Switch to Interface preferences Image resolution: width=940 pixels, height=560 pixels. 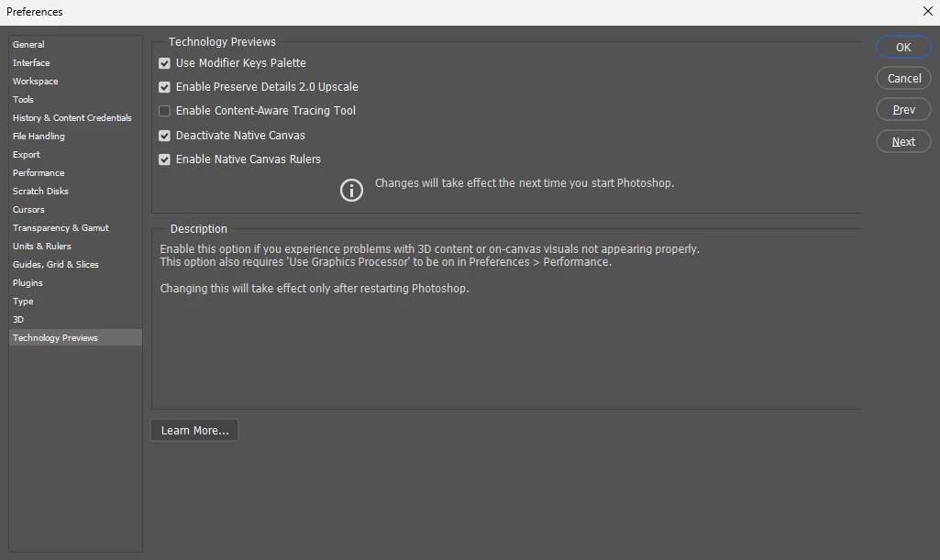pyautogui.click(x=75, y=63)
